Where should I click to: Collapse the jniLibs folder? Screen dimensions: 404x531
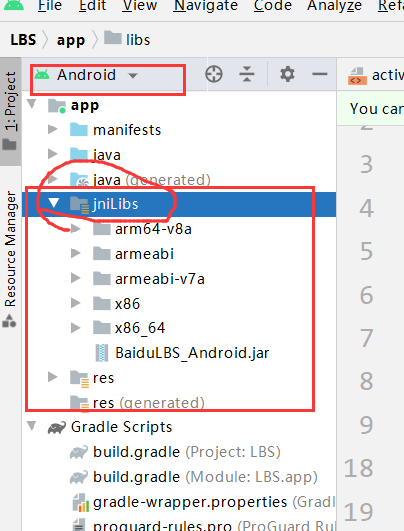54,203
